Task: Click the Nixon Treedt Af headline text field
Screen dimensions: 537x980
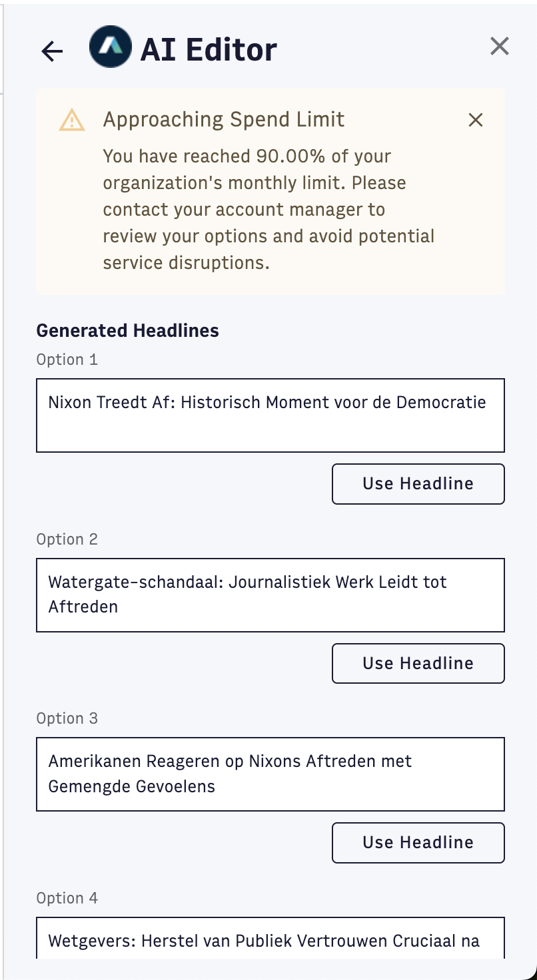Action: (x=270, y=415)
